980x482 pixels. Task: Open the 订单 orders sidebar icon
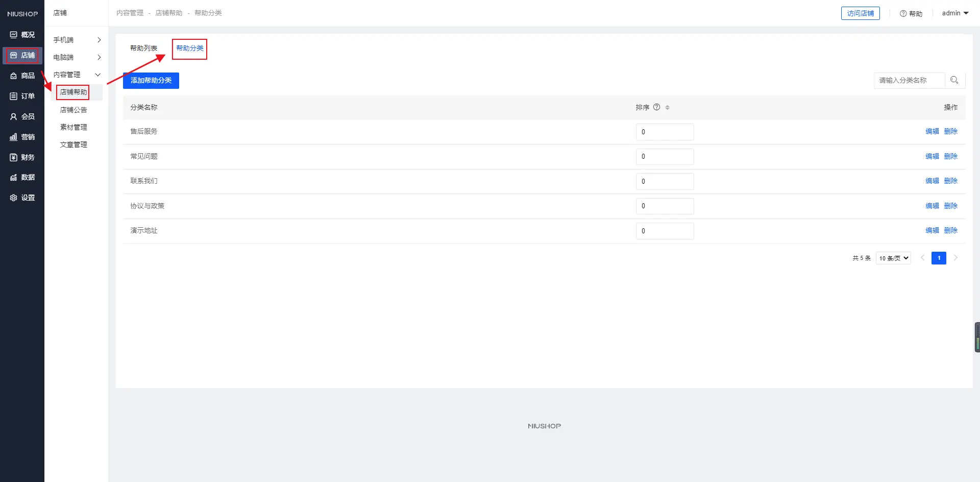pos(14,96)
